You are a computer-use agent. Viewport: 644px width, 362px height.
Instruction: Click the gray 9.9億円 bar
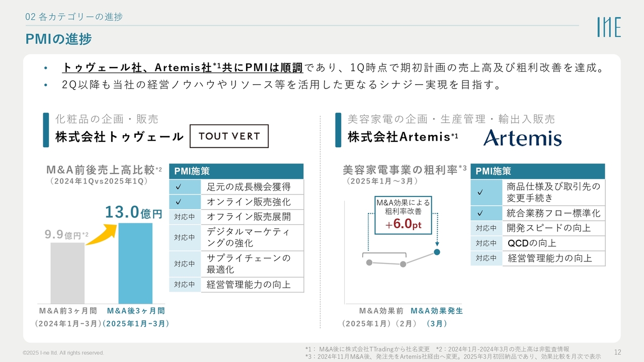(67, 273)
